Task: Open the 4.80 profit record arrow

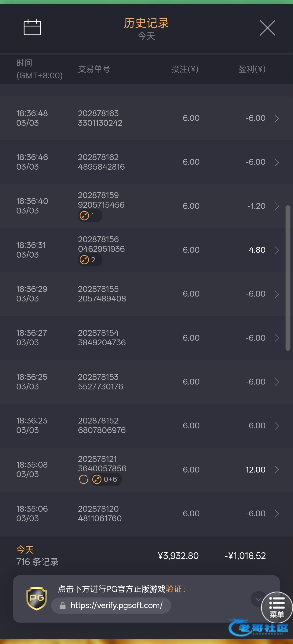Action: coord(276,250)
